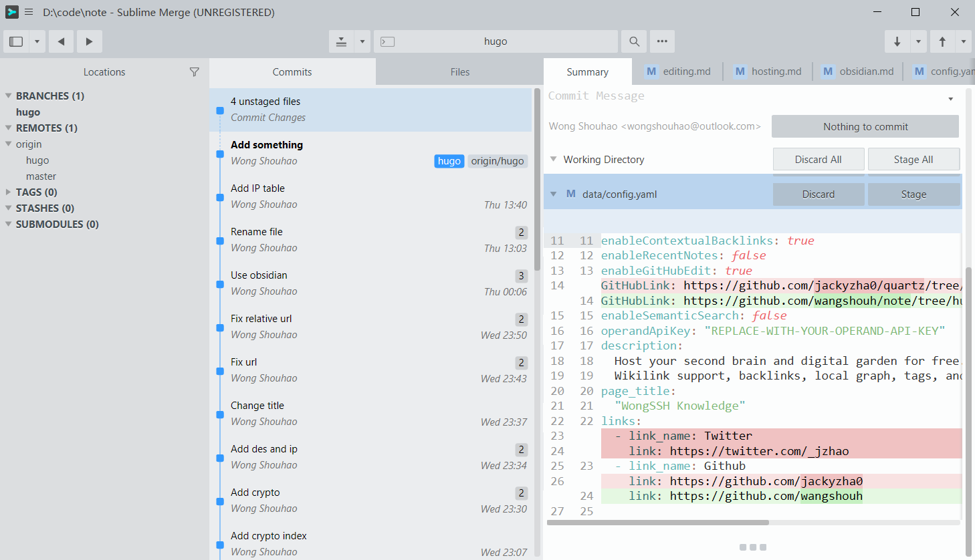The width and height of the screenshot is (975, 560).
Task: Click the command palette prompt icon
Action: click(x=387, y=41)
